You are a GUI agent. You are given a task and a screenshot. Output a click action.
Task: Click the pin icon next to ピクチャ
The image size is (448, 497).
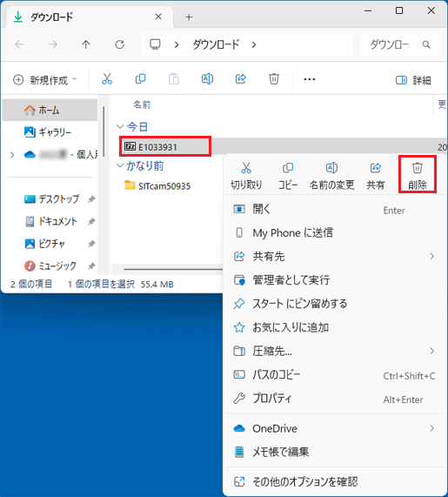pyautogui.click(x=91, y=244)
